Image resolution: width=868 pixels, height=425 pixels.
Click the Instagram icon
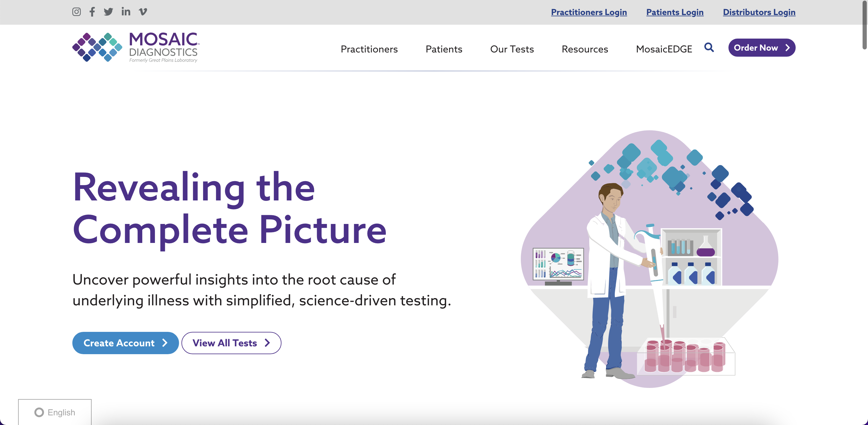tap(76, 12)
